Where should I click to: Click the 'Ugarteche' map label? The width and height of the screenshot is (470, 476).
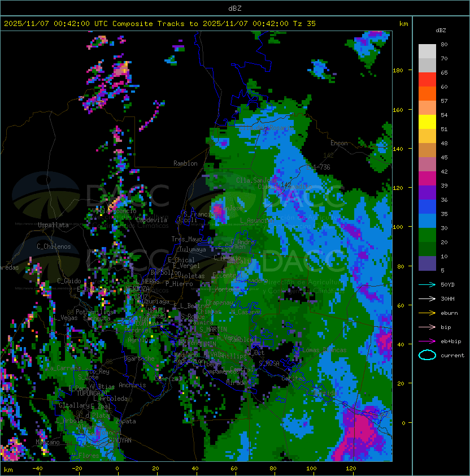pos(140,358)
